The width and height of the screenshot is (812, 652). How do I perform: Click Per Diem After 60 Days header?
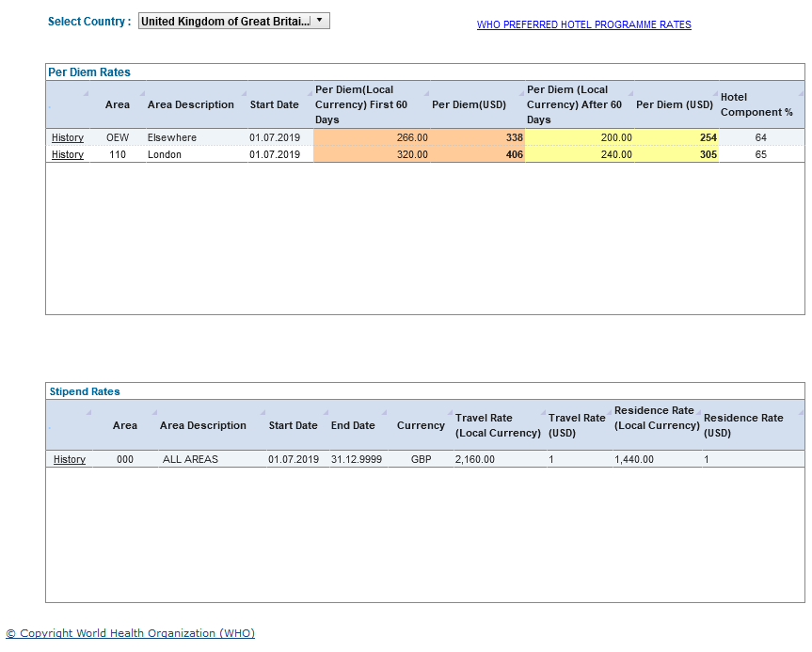tap(574, 104)
